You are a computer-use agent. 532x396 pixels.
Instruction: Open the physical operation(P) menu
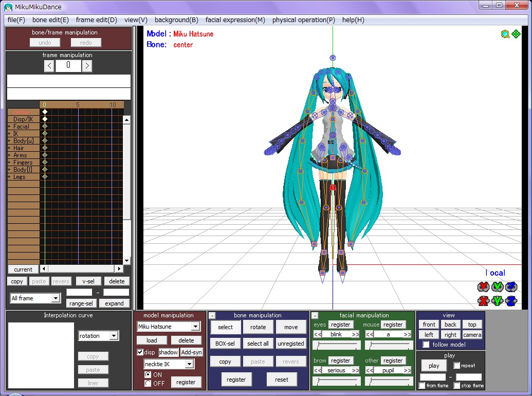coord(304,20)
